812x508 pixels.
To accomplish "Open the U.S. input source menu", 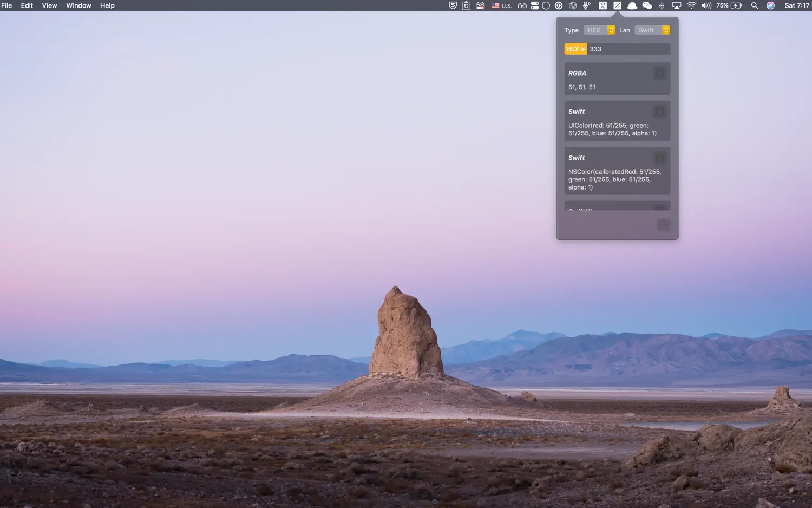I will coord(501,5).
